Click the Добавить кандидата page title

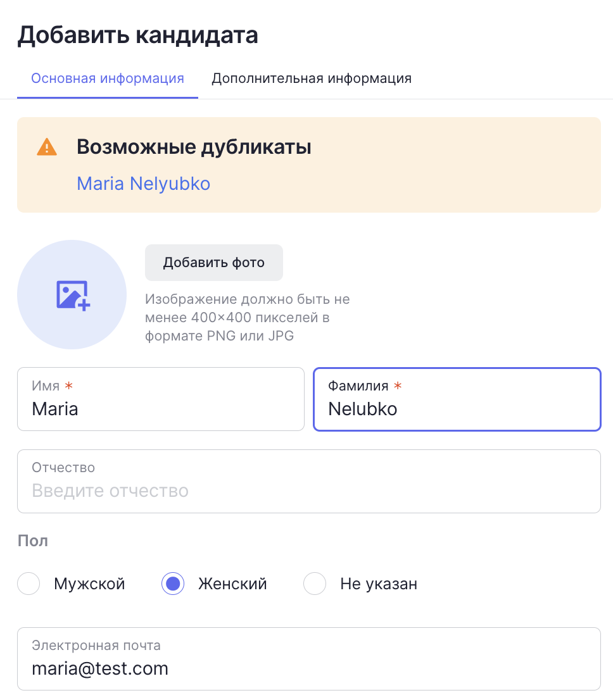click(x=138, y=35)
